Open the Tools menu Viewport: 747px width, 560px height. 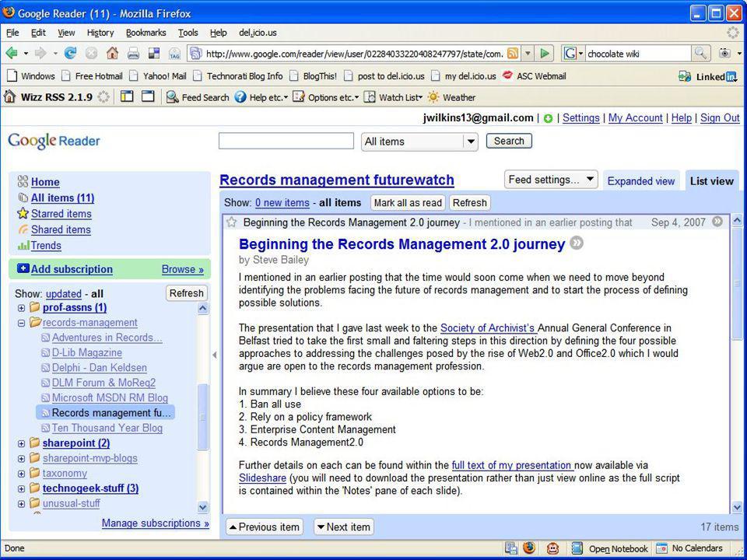188,33
